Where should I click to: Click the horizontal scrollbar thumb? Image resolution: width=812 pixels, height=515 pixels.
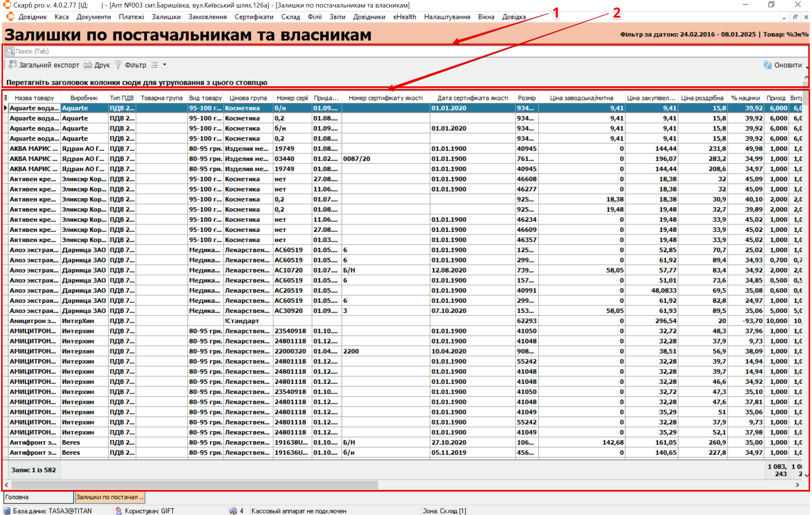coord(195,485)
